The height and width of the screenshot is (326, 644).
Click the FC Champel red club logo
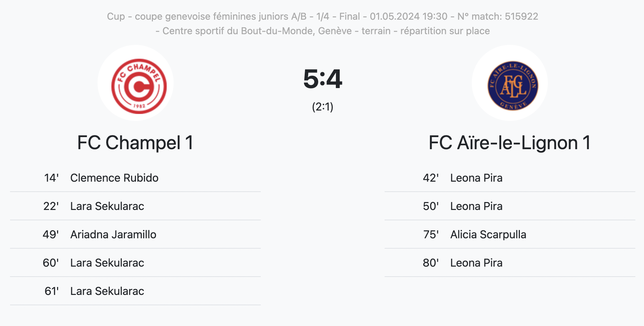coord(139,86)
